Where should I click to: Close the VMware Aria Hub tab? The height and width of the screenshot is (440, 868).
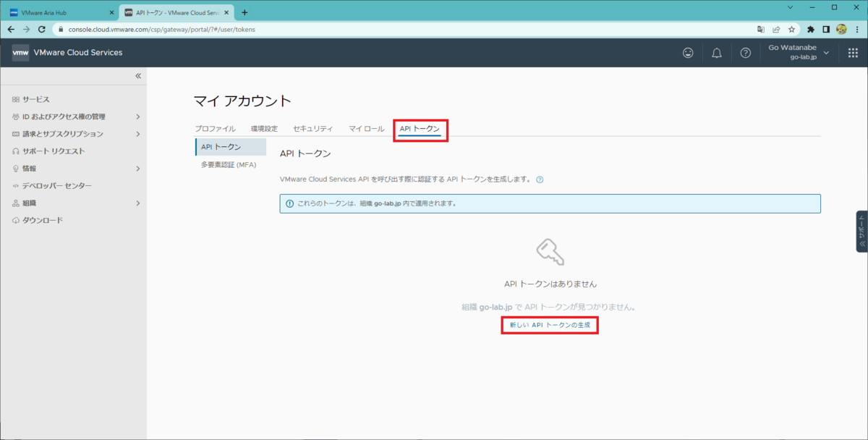click(x=111, y=12)
